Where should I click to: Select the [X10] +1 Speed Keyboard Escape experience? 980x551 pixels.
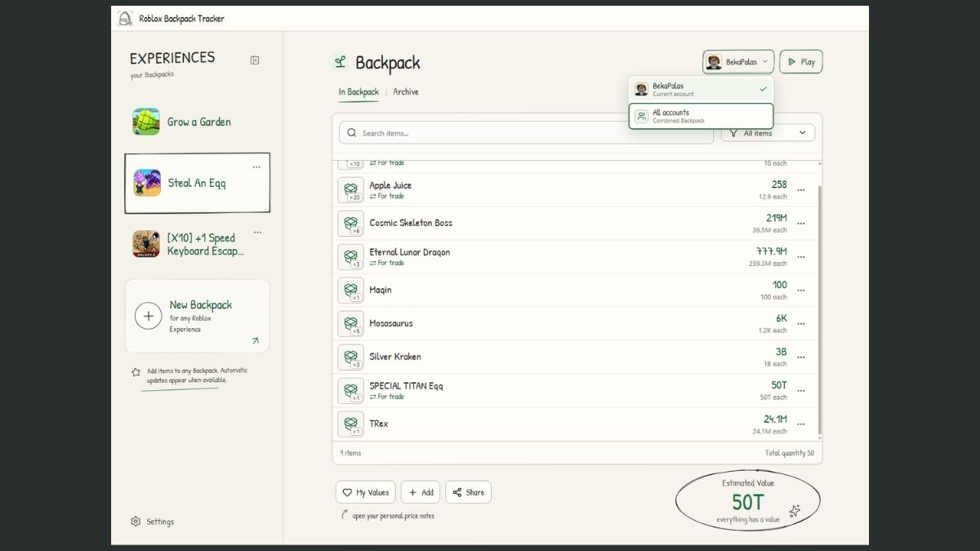pos(197,244)
